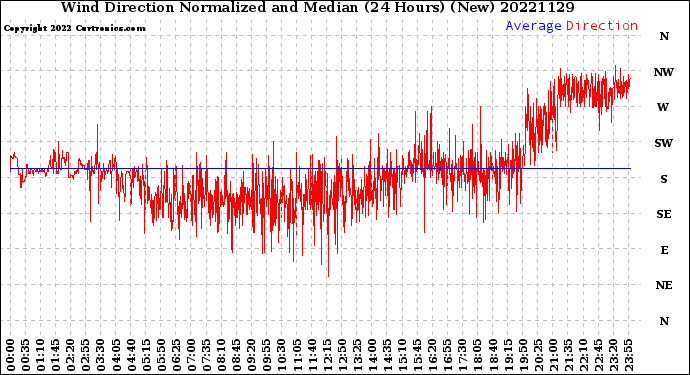Click the 23:55 time label
This screenshot has width=690, height=375.
[629, 355]
